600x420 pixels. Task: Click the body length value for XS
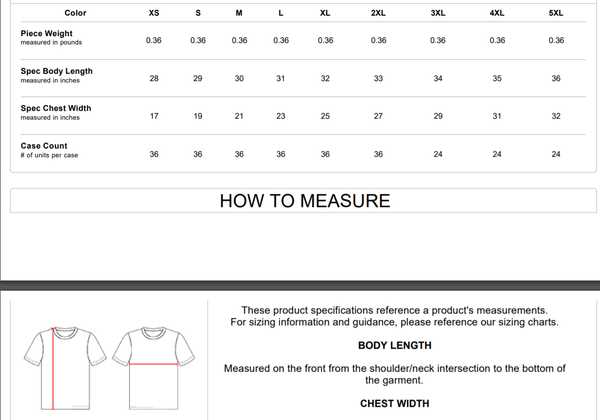154,78
